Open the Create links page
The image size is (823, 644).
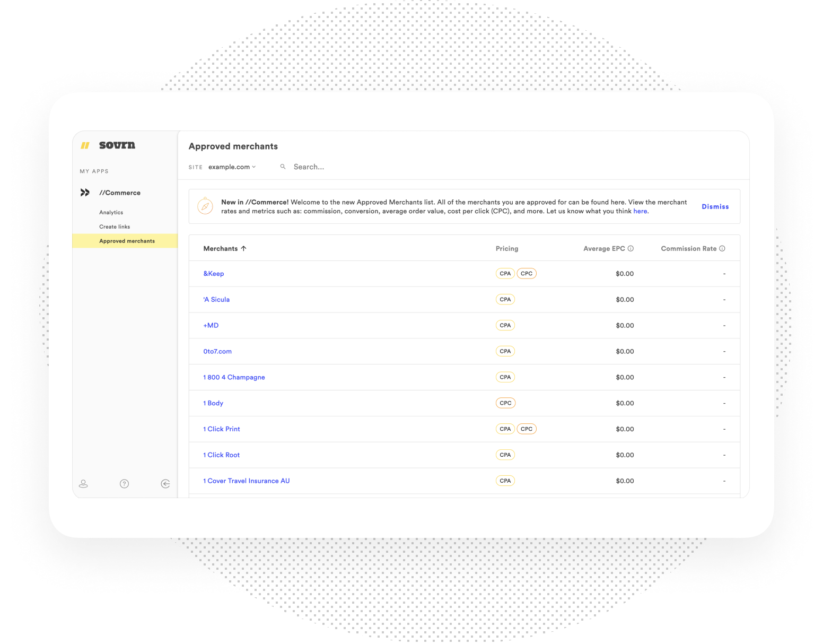point(115,227)
